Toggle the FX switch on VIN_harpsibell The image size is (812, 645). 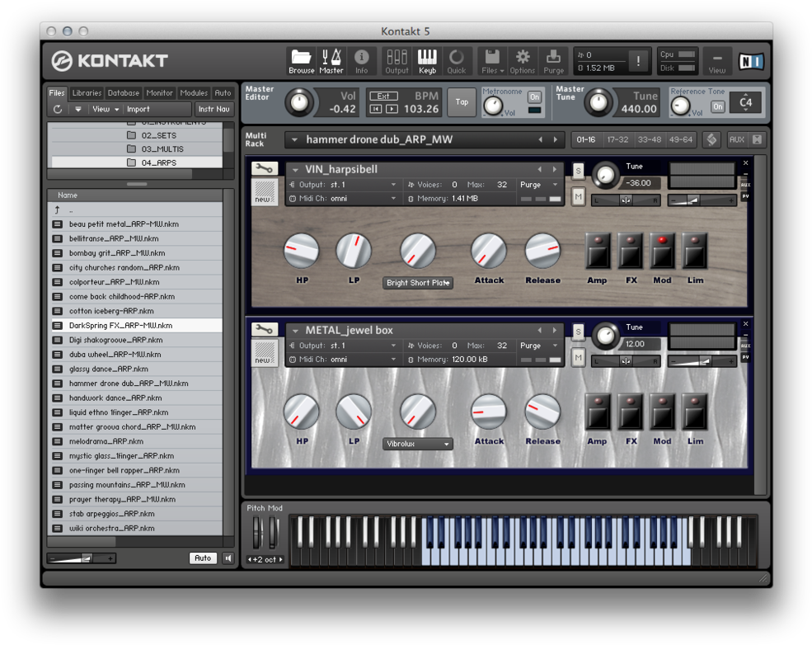(631, 251)
